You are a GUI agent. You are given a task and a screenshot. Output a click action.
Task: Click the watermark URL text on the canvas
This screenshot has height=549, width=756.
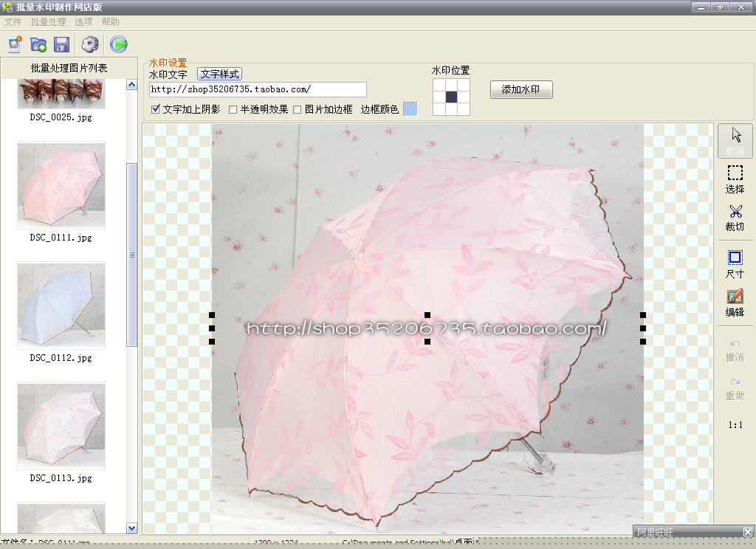pyautogui.click(x=427, y=328)
